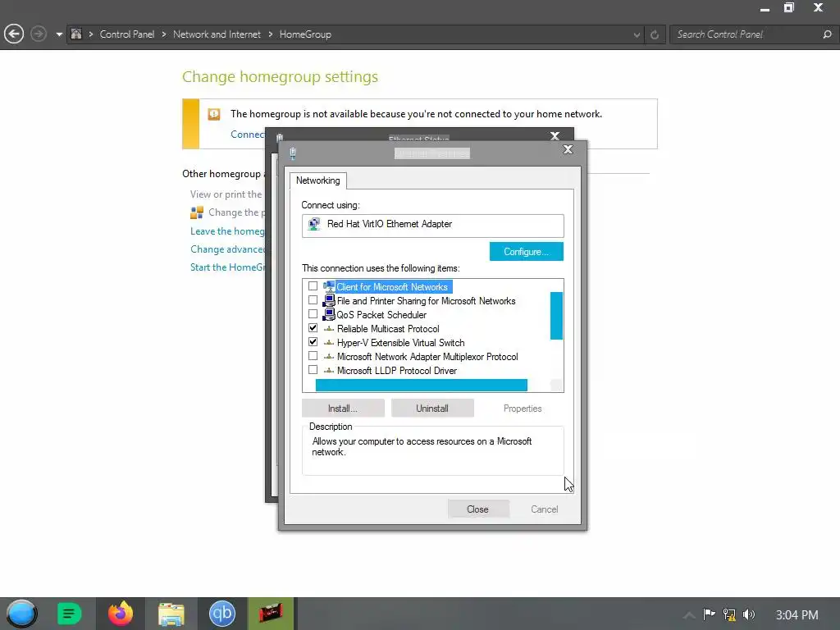The height and width of the screenshot is (630, 840).
Task: Select Control Panel breadcrumb
Action: pos(127,34)
